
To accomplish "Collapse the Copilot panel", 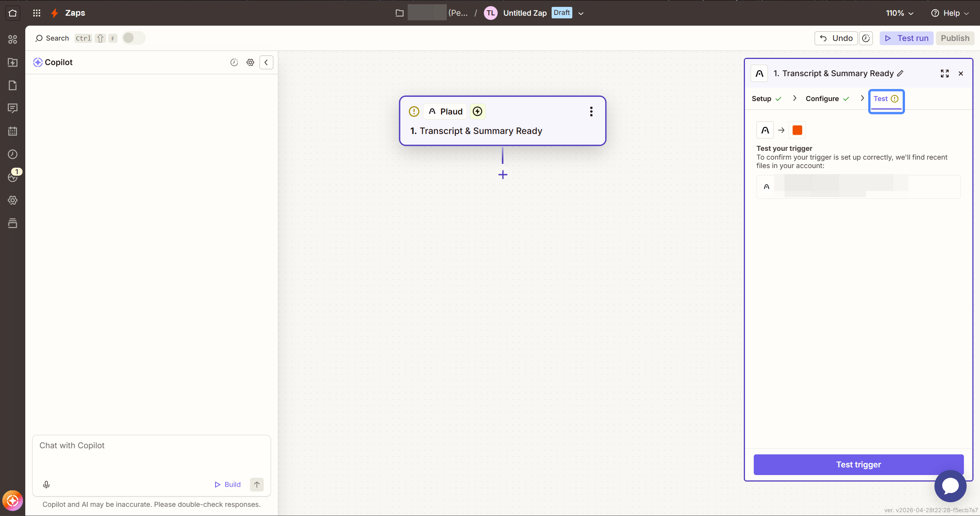I will [x=266, y=62].
